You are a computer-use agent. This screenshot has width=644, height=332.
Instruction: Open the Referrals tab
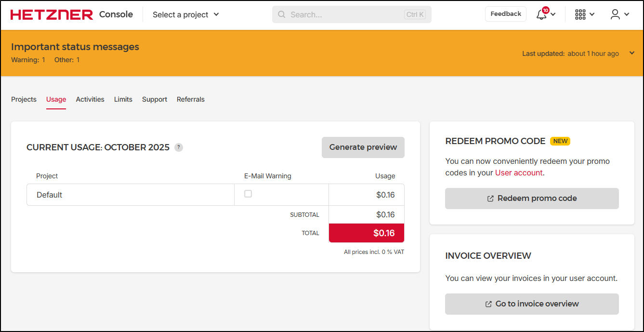click(190, 99)
